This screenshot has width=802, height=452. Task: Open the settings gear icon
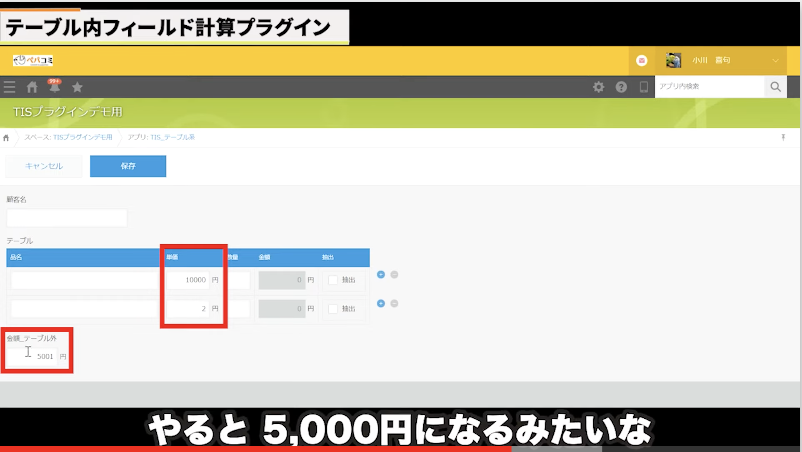tap(599, 88)
